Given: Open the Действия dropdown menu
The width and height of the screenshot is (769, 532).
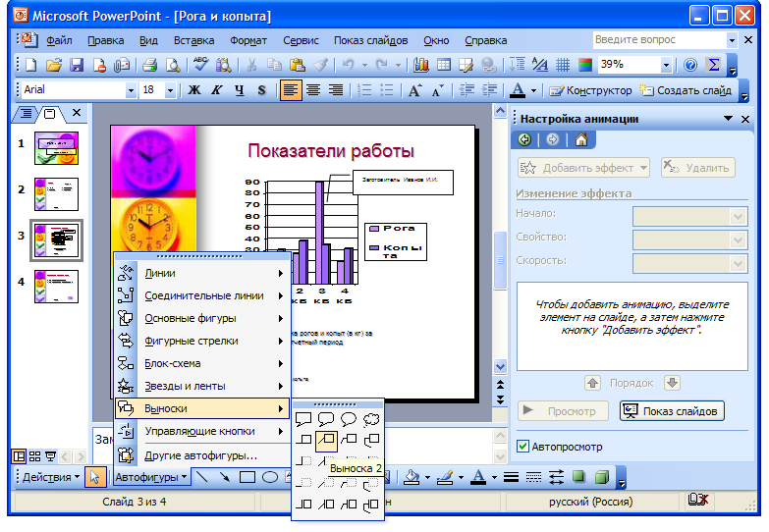Looking at the screenshot, I should (51, 477).
